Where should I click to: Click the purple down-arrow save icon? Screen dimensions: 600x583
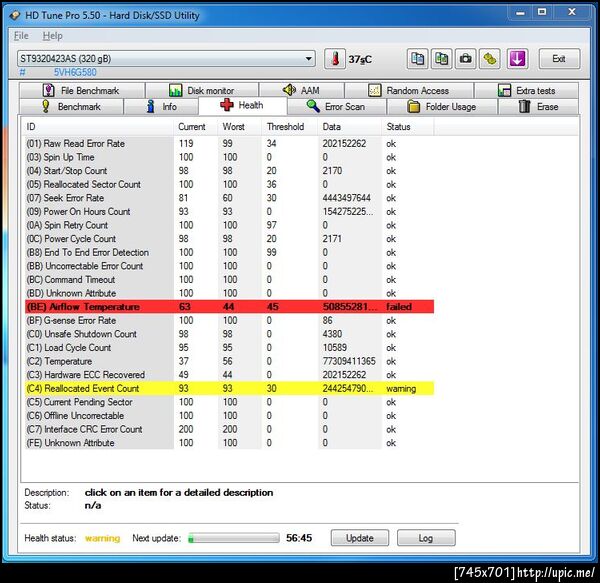[517, 59]
